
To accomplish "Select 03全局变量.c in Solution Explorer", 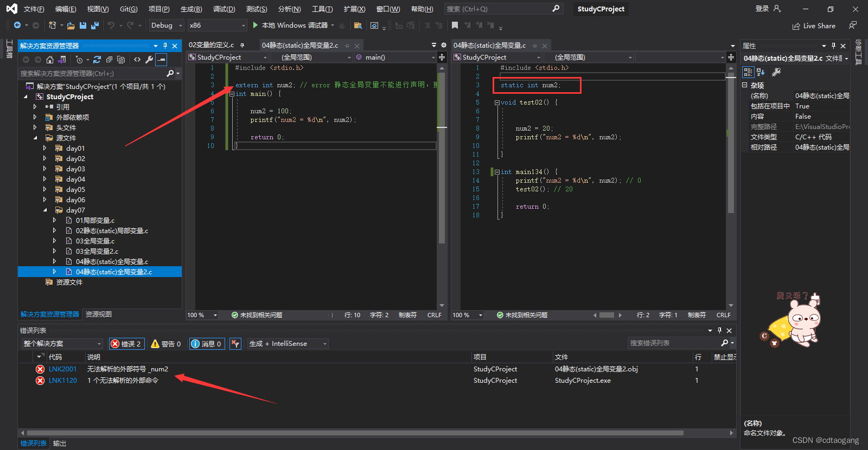I will pyautogui.click(x=95, y=241).
